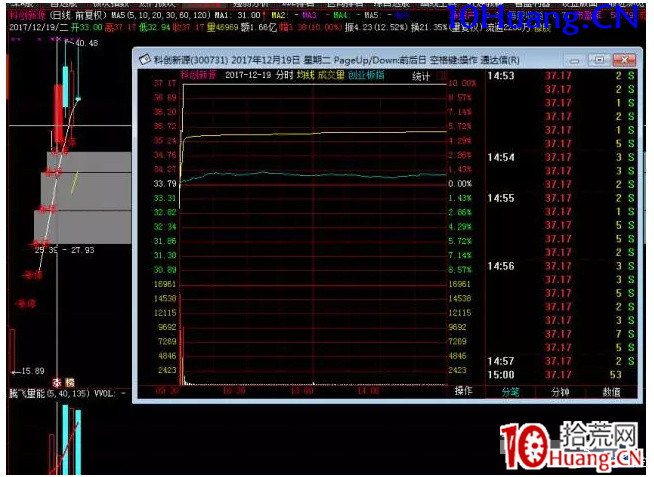654x477 pixels.
Task: Switch to the 数值 values tab
Action: point(611,392)
